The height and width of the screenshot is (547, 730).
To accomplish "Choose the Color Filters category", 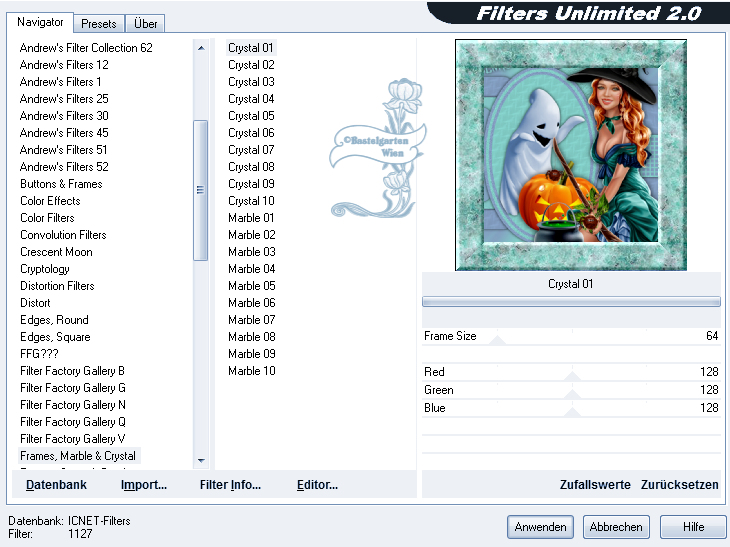I will pyautogui.click(x=47, y=218).
